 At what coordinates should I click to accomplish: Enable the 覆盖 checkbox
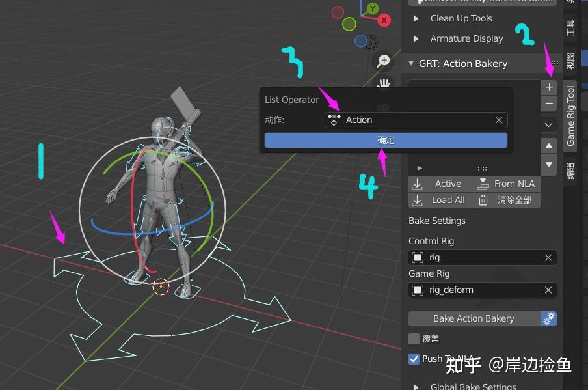pos(412,339)
